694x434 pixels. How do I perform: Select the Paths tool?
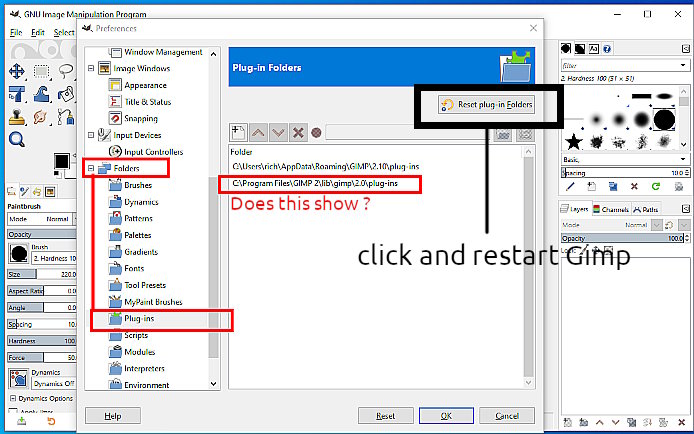click(x=66, y=117)
